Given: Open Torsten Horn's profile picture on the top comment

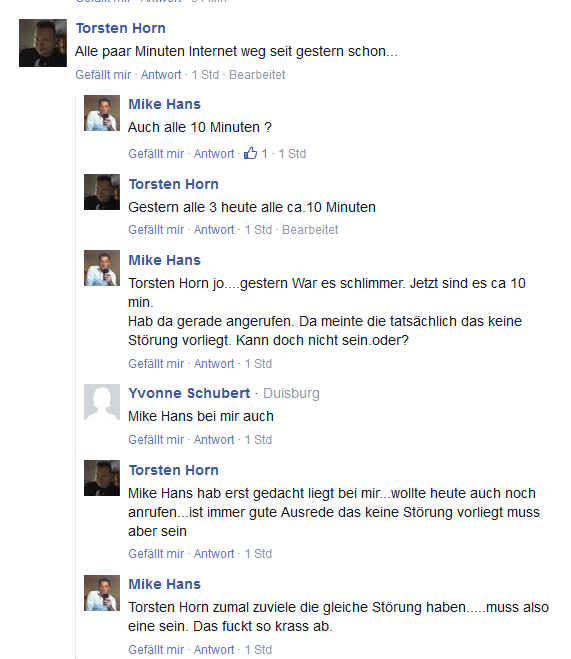Looking at the screenshot, I should point(43,43).
